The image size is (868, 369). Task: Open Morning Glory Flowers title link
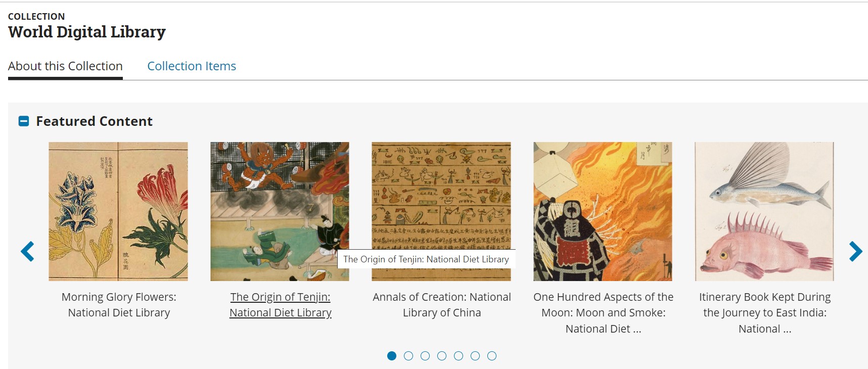click(x=119, y=305)
